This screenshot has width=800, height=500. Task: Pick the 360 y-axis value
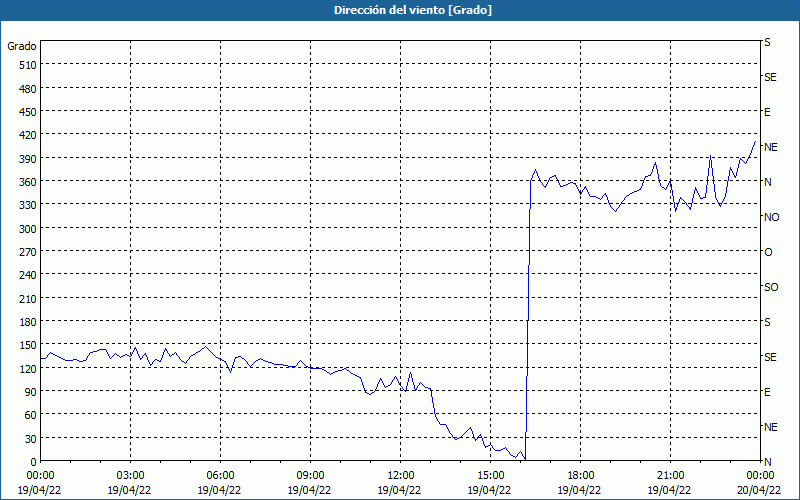28,182
